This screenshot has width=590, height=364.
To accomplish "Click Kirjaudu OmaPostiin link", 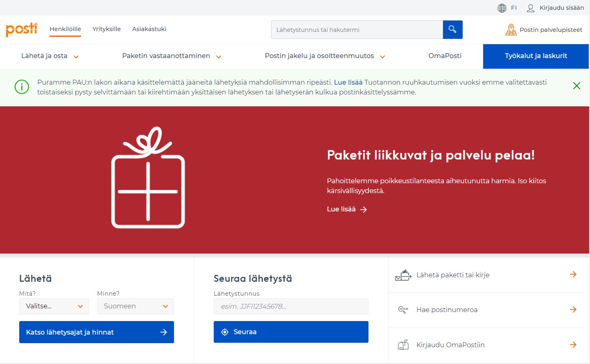I will 450,345.
